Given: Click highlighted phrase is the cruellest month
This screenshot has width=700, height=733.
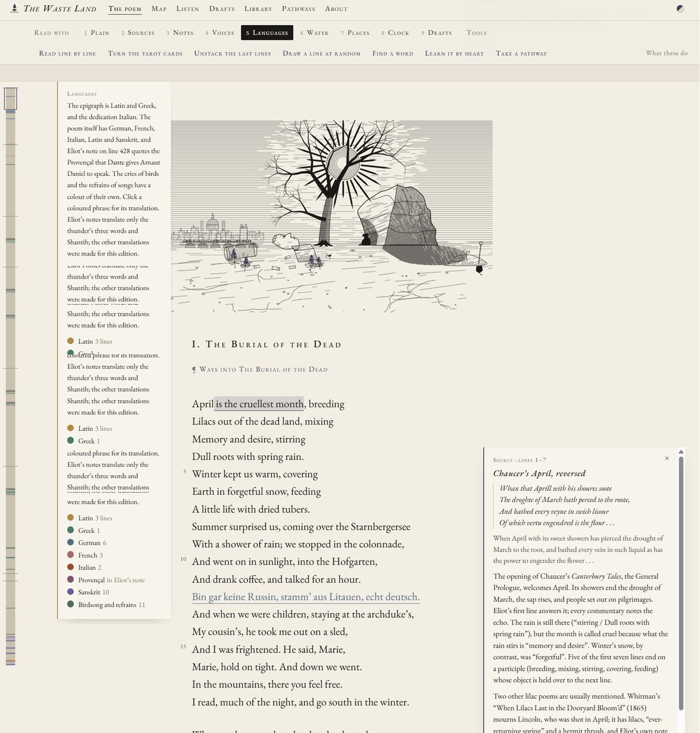Looking at the screenshot, I should (x=259, y=404).
